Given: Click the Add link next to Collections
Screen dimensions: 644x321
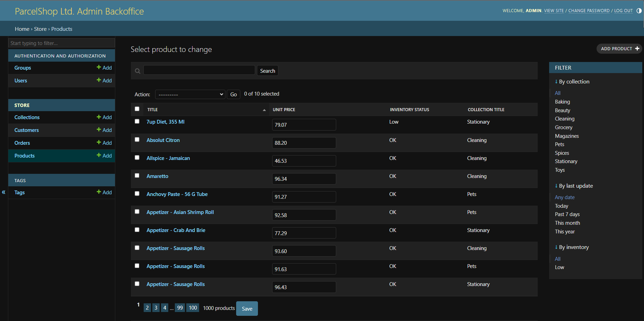Looking at the screenshot, I should (x=104, y=117).
